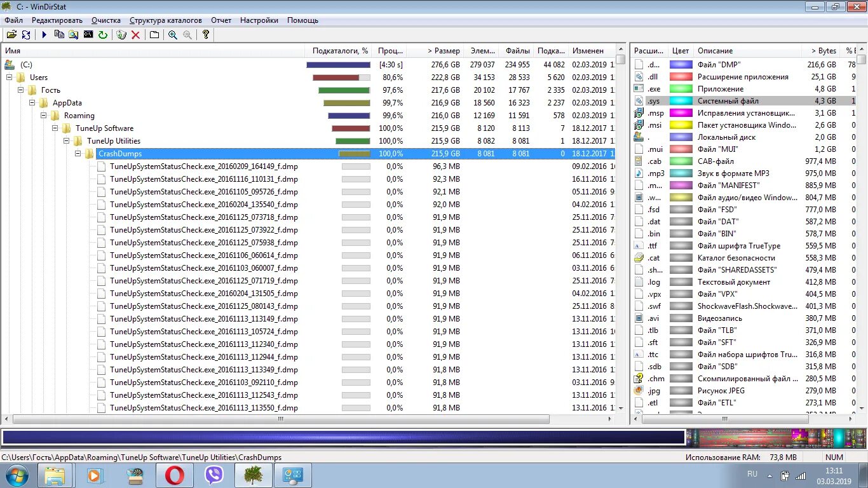
Task: Click the cyan color swatch for .sys
Action: pos(681,101)
